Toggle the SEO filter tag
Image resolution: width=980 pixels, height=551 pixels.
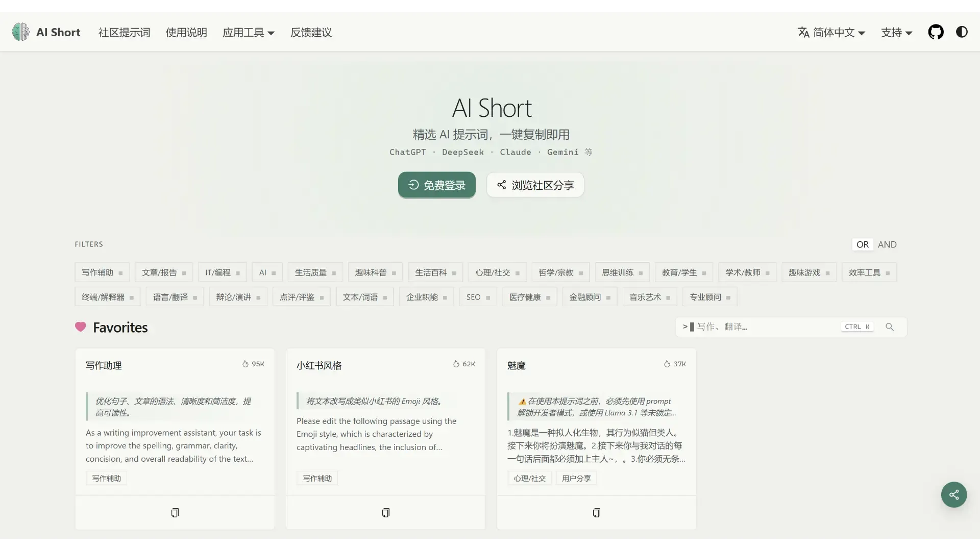(x=478, y=297)
